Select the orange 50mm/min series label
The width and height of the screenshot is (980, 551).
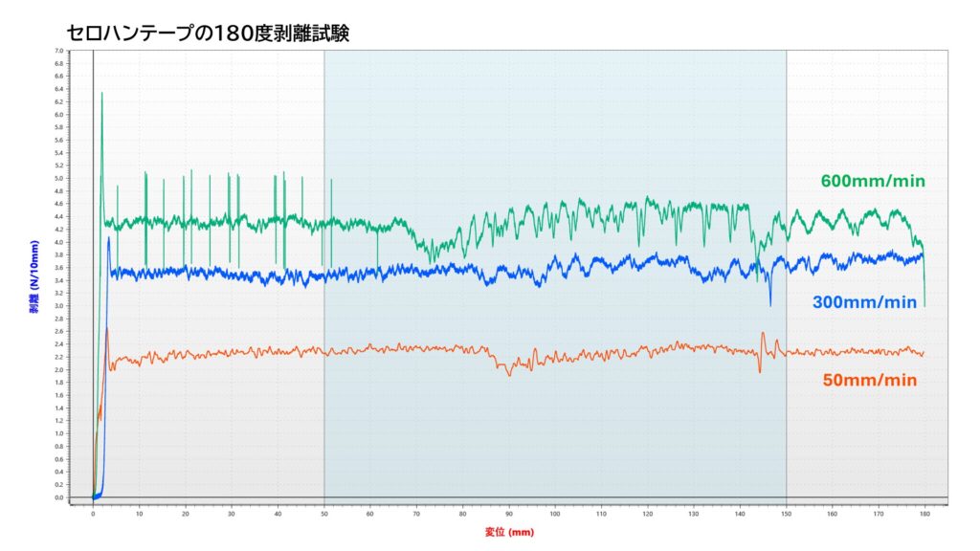(869, 380)
